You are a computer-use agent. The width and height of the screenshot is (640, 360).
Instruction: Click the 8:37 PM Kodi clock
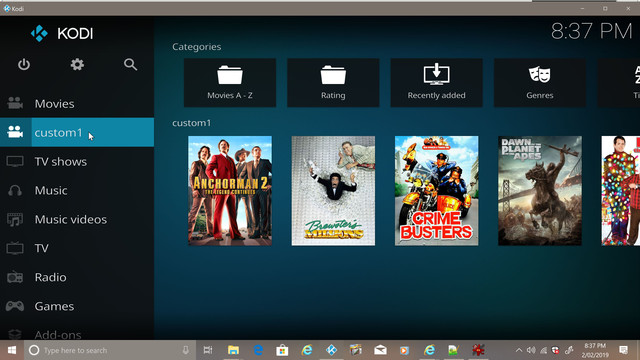(591, 31)
